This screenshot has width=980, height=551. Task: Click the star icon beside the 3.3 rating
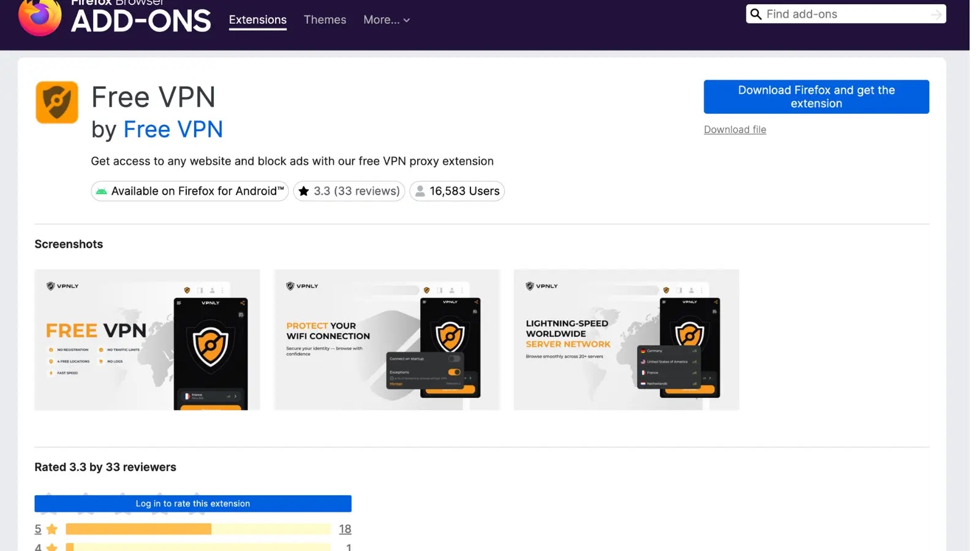click(x=304, y=191)
